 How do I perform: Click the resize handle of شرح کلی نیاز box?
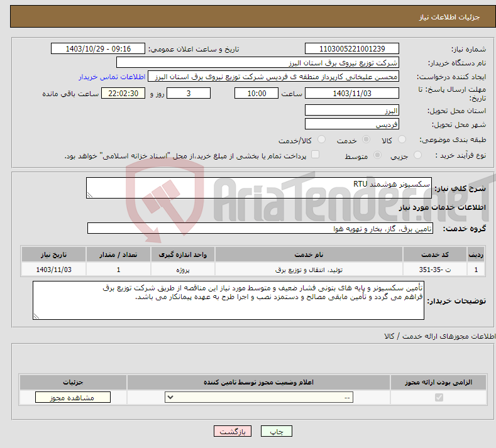tap(90, 195)
